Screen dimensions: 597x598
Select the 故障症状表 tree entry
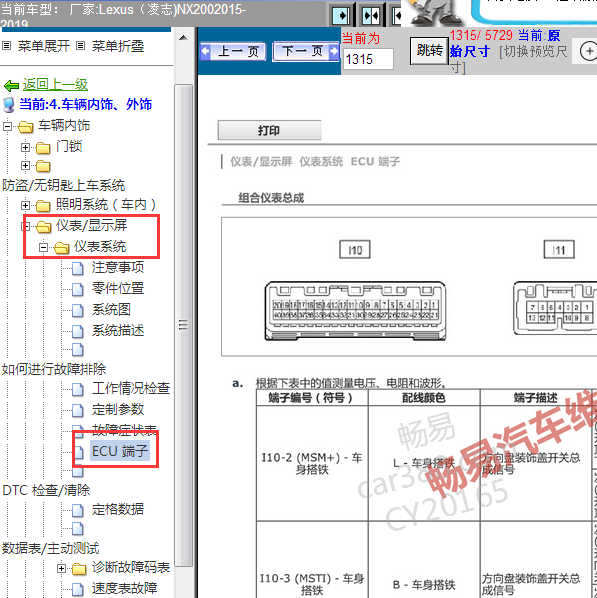coord(124,429)
